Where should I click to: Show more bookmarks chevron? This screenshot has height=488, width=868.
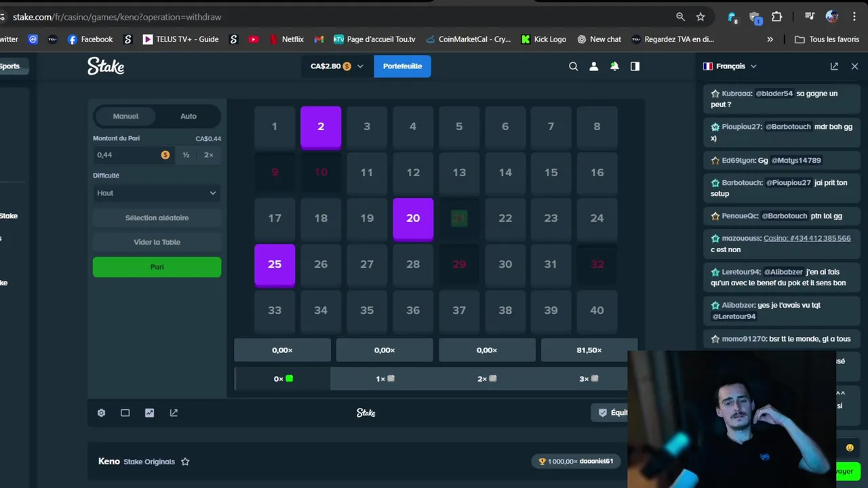click(x=770, y=39)
